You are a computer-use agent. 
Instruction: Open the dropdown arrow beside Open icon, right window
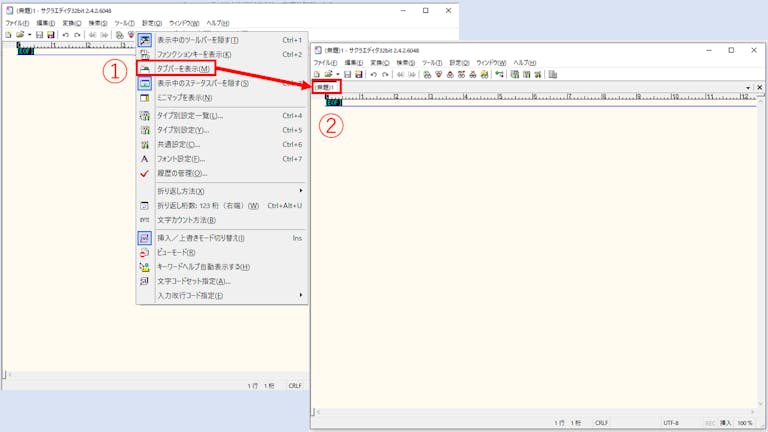pyautogui.click(x=337, y=74)
